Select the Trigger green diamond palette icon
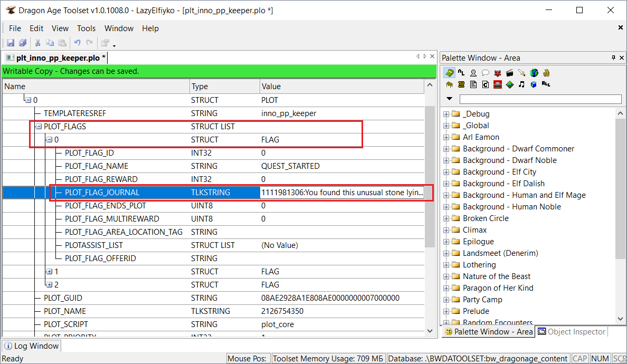This screenshot has height=364, width=627. (509, 84)
